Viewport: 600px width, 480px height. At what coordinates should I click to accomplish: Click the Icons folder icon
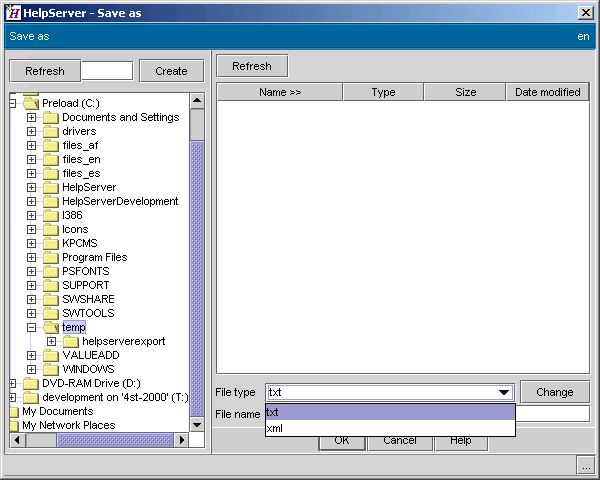(x=51, y=230)
